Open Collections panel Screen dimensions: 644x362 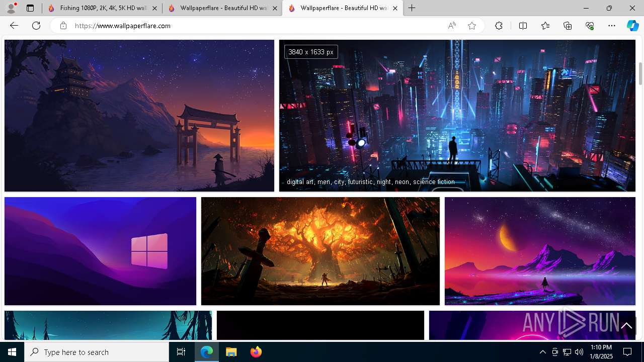[568, 26]
